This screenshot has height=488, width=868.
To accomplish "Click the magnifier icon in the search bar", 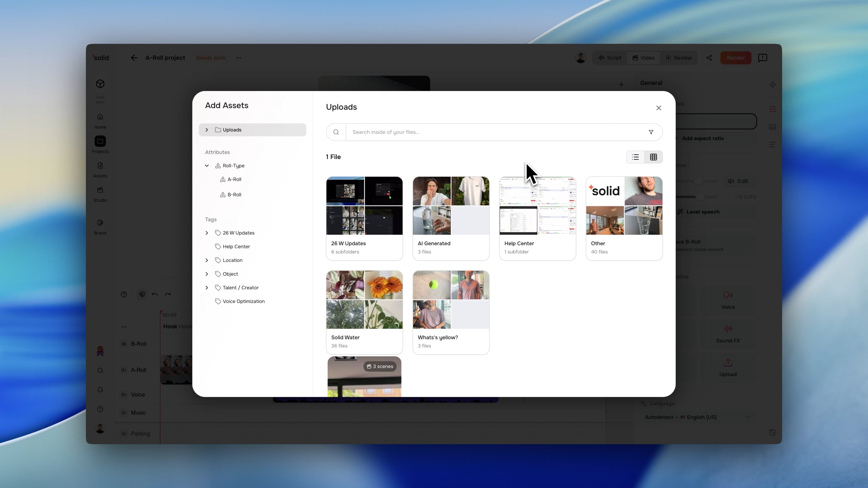I will 336,132.
